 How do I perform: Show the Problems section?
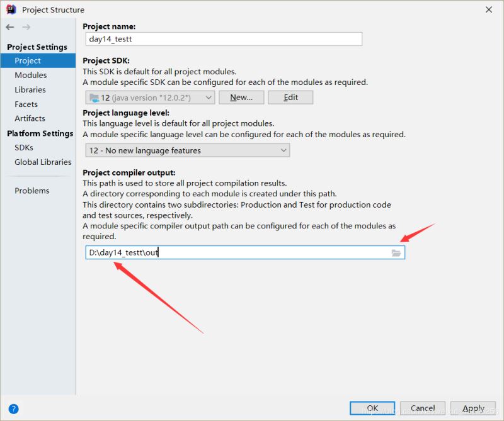pos(32,191)
